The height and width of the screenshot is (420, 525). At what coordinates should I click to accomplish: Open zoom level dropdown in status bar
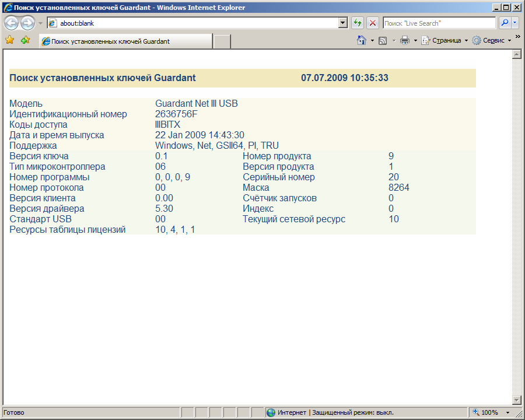pos(508,412)
